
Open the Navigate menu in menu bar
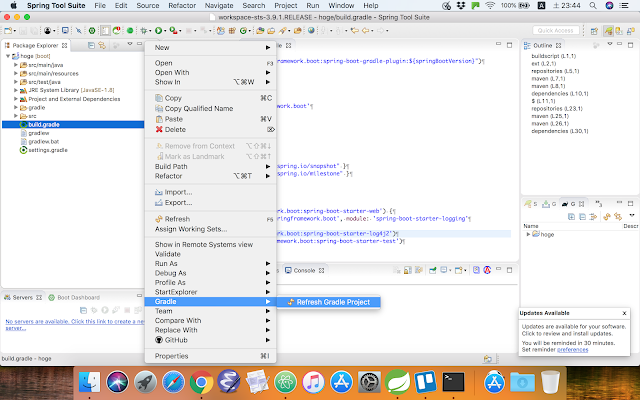tap(219, 6)
